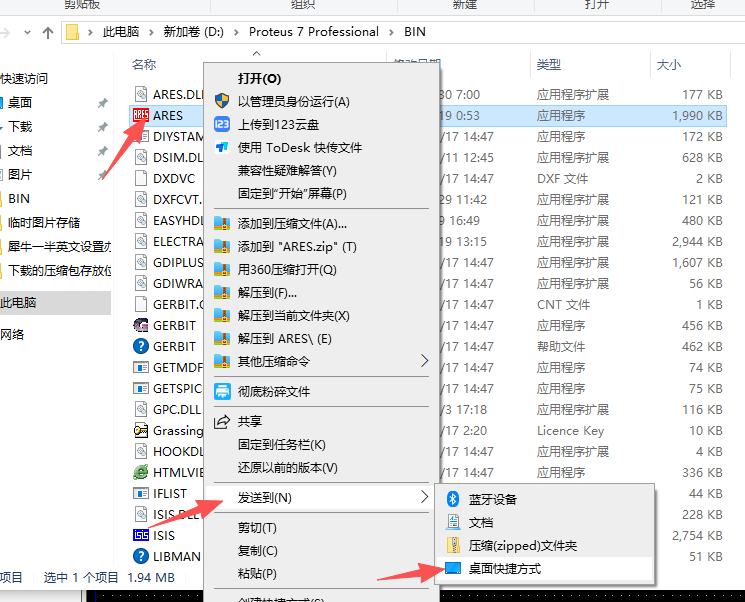Expand 发送到(N) submenu arrow
Viewport: 745px width, 602px height.
tap(424, 497)
